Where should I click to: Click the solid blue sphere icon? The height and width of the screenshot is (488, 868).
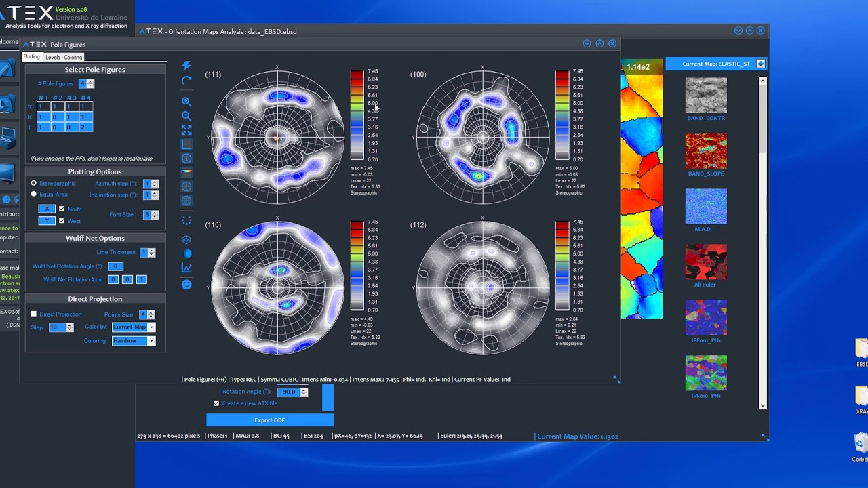[187, 253]
